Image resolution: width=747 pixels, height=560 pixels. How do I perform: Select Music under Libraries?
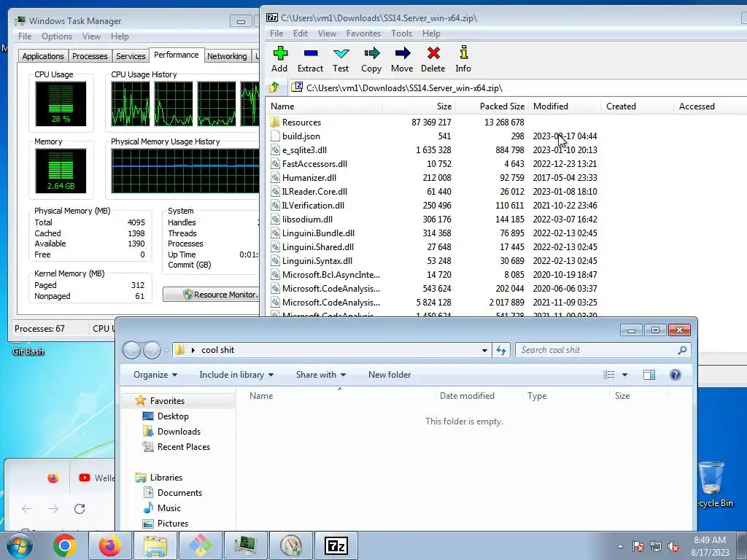(x=169, y=508)
